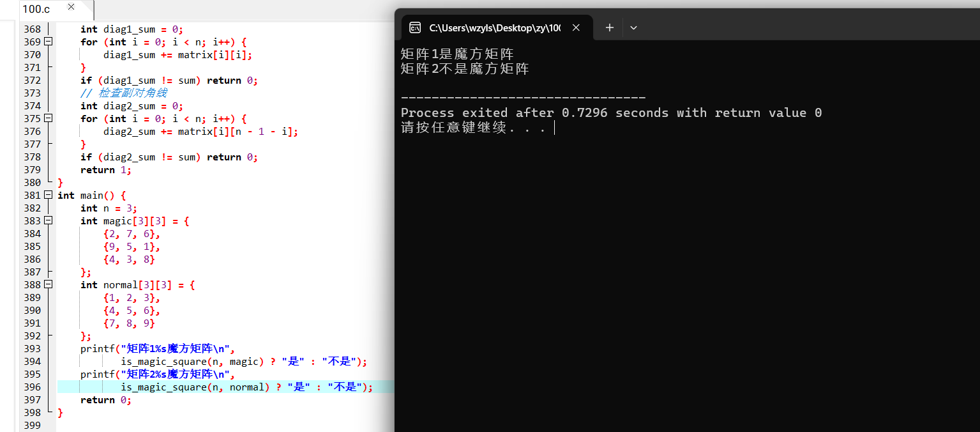The width and height of the screenshot is (980, 432).
Task: Collapse the main function fold at line 381
Action: 49,195
